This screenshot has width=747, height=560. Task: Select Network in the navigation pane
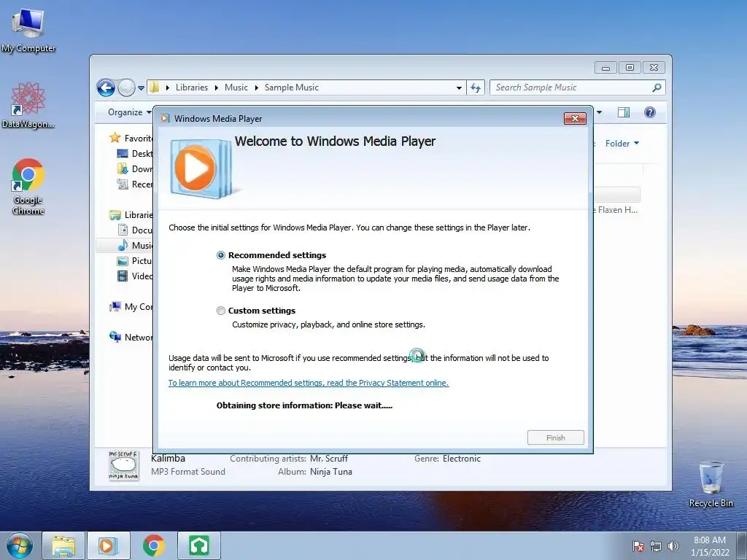tap(131, 338)
